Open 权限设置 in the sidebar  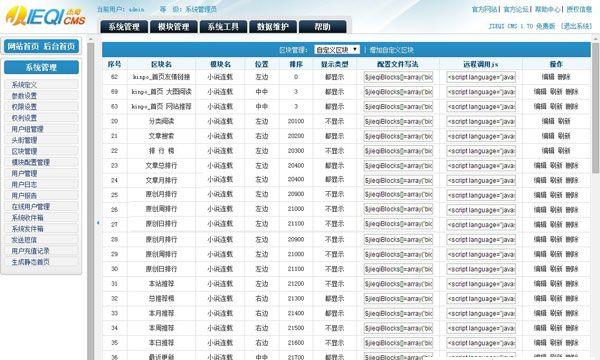tap(24, 107)
